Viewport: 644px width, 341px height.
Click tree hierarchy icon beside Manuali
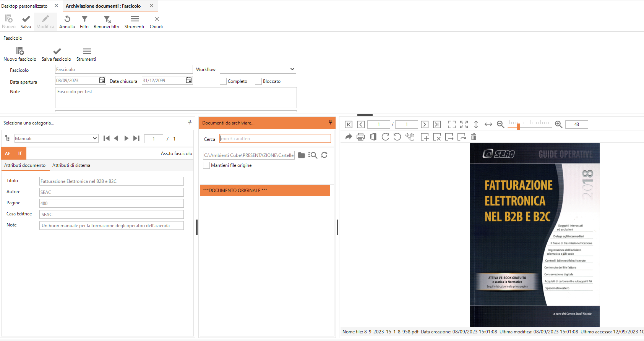click(8, 138)
